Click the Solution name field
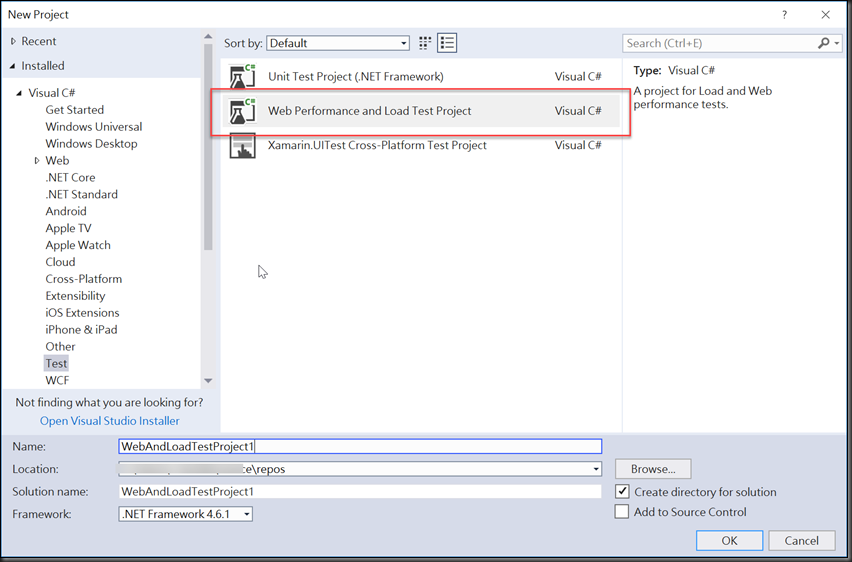852x562 pixels. (360, 491)
